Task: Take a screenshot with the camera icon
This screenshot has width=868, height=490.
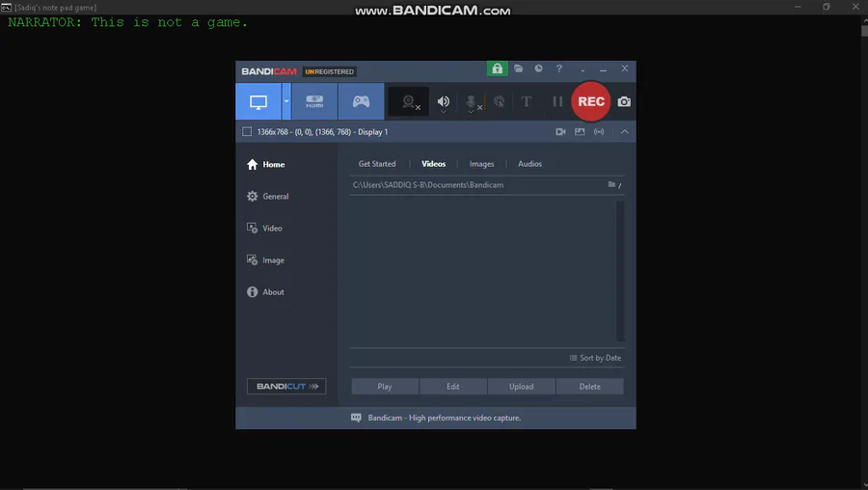Action: click(624, 102)
